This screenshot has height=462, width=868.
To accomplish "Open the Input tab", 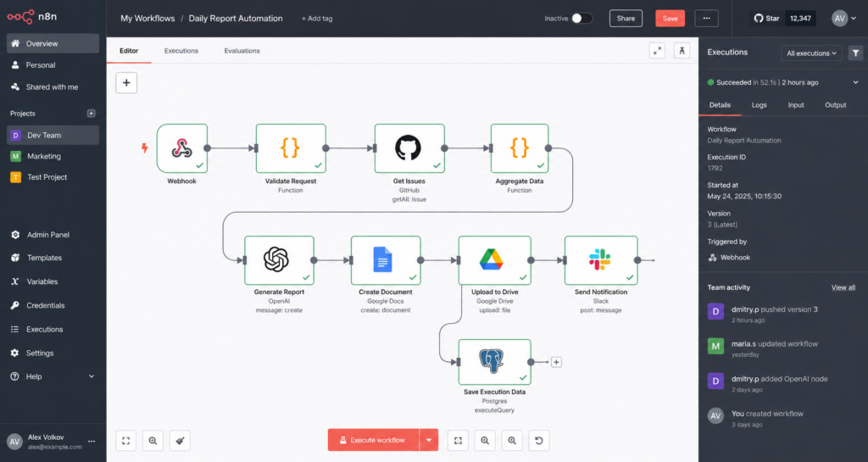I will point(796,105).
